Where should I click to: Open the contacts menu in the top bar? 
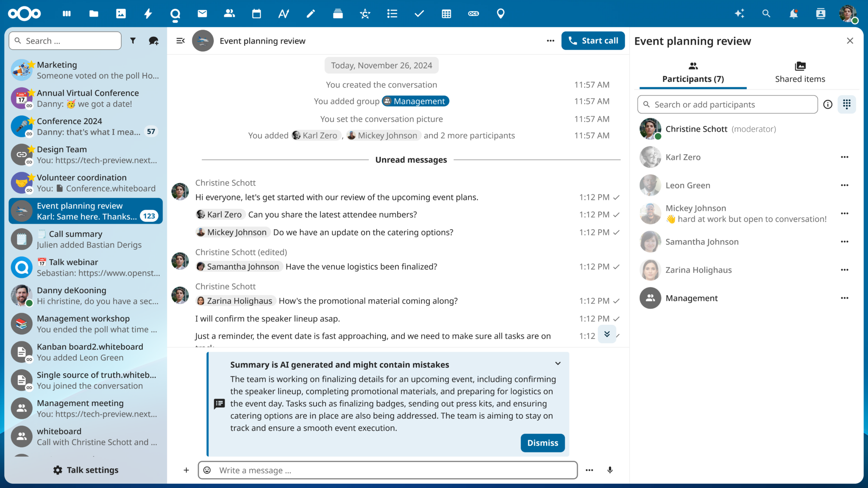pos(821,13)
